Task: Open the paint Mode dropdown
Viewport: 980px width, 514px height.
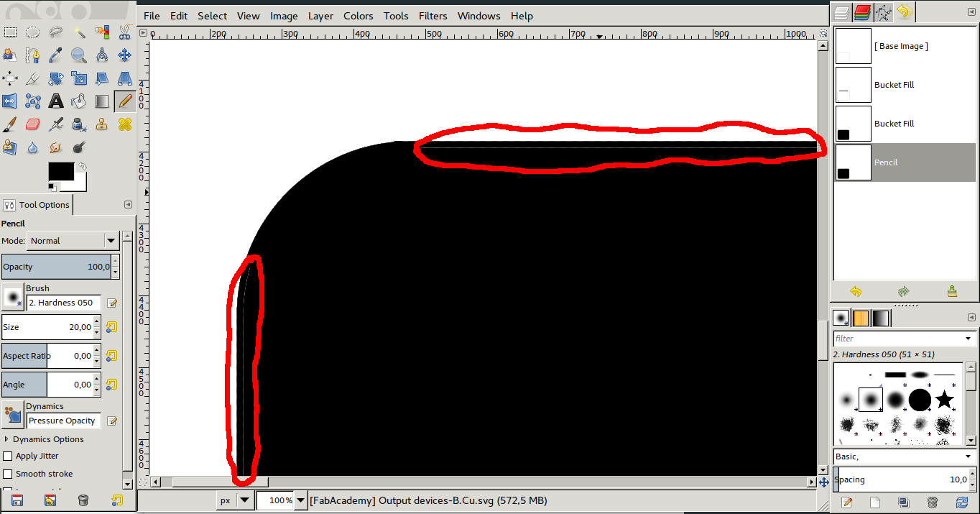Action: 72,241
